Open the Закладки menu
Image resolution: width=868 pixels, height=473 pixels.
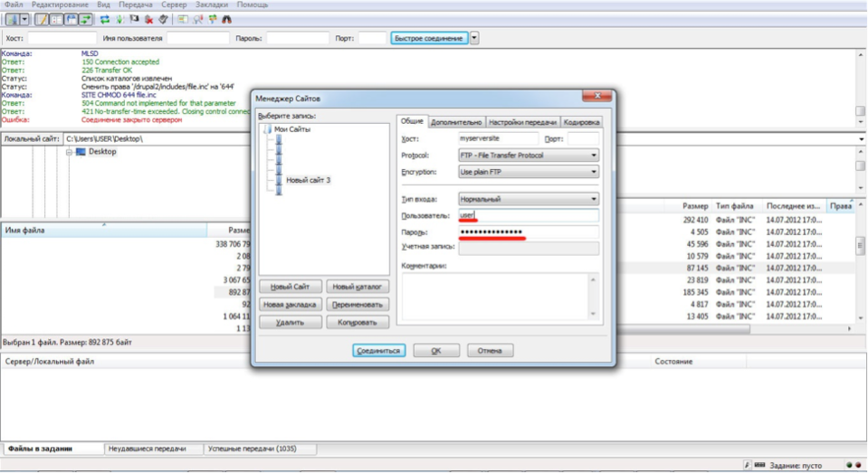pos(212,5)
